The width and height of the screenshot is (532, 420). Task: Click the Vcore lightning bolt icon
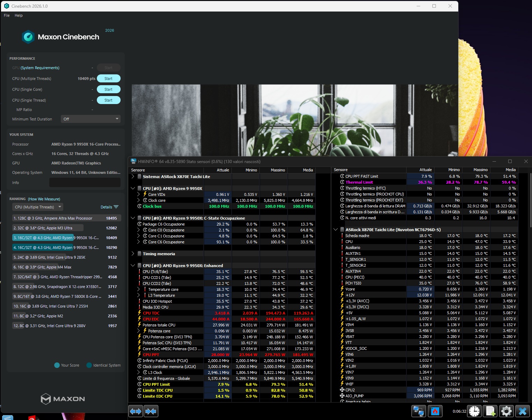point(342,289)
